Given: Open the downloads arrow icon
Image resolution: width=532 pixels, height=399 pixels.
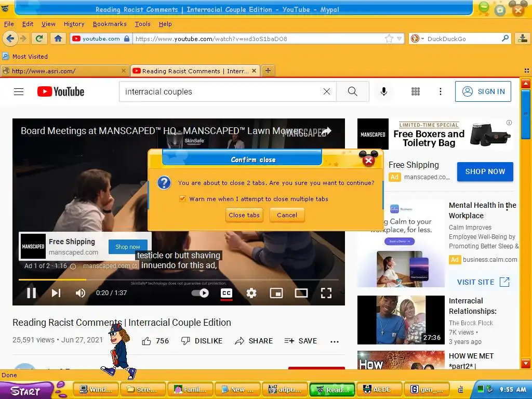Looking at the screenshot, I should click(x=523, y=38).
